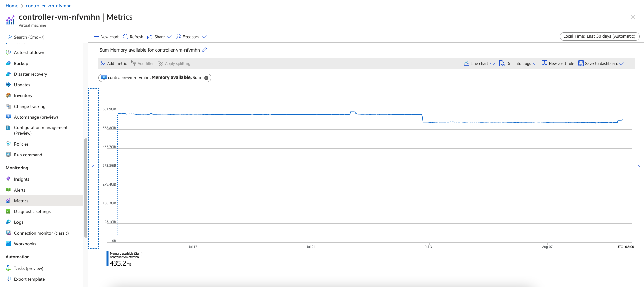This screenshot has height=287, width=644.
Task: Collapse the sidebar with double chevron
Action: (82, 37)
